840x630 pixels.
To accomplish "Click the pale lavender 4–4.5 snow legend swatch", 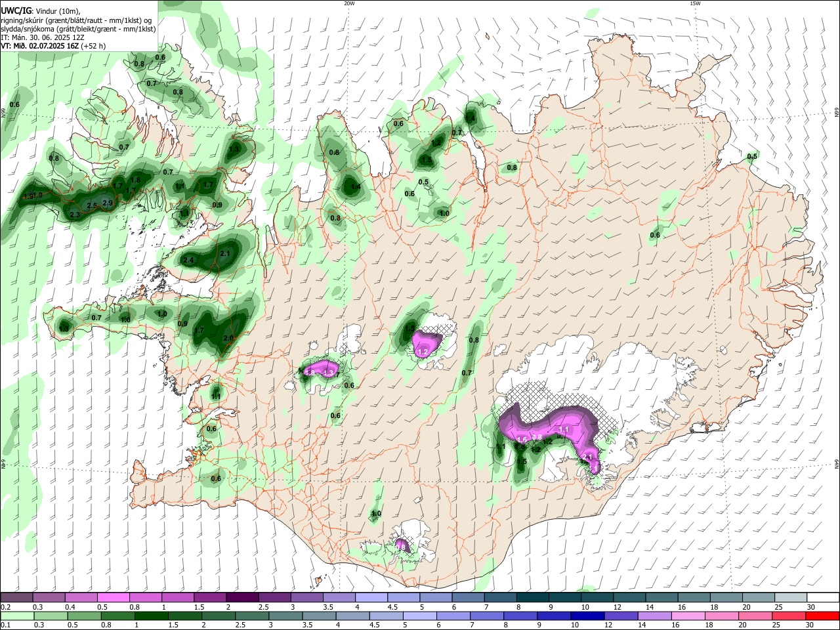I will [x=370, y=597].
